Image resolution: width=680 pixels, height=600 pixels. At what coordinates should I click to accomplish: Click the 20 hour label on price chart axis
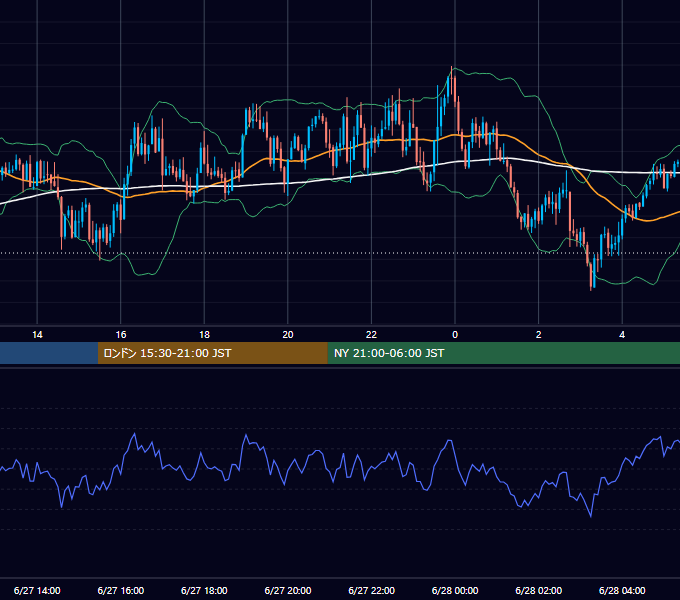pos(288,335)
